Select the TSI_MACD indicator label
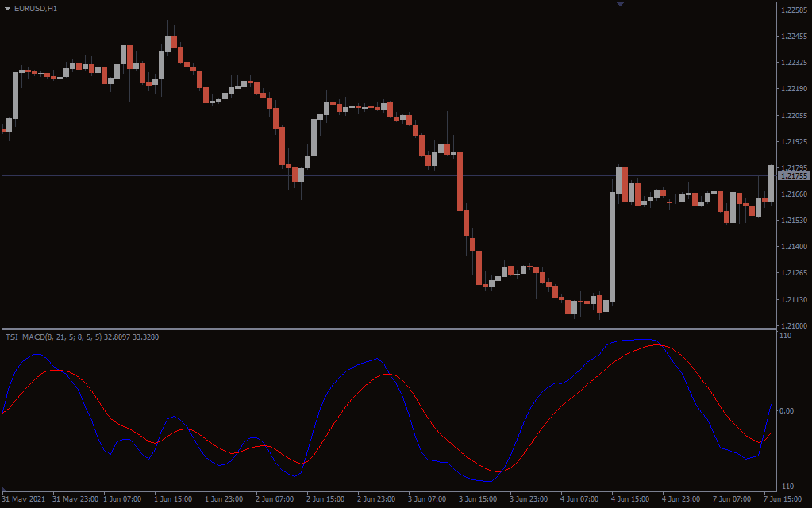This screenshot has height=508, width=812. 48,337
